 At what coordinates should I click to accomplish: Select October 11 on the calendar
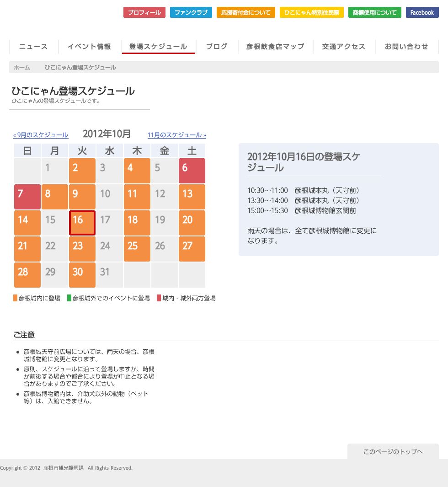137,197
